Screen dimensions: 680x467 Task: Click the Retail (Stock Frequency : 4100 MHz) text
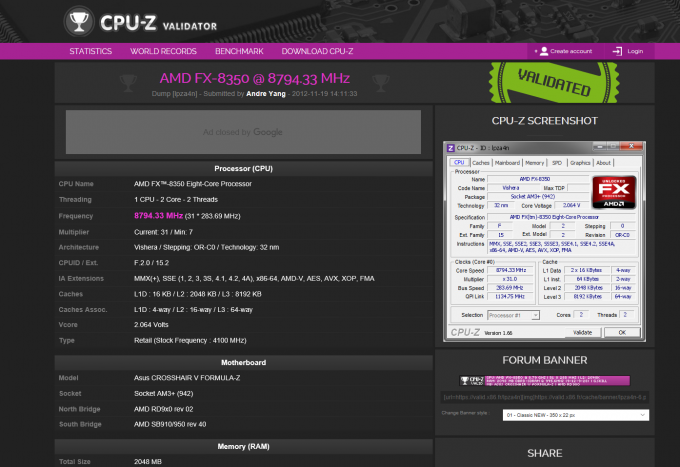tap(190, 340)
